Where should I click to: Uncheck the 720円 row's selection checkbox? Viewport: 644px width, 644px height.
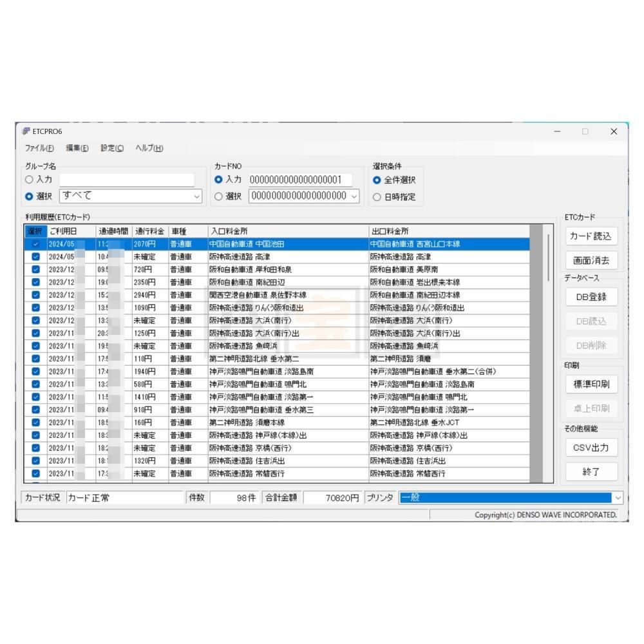[x=35, y=270]
